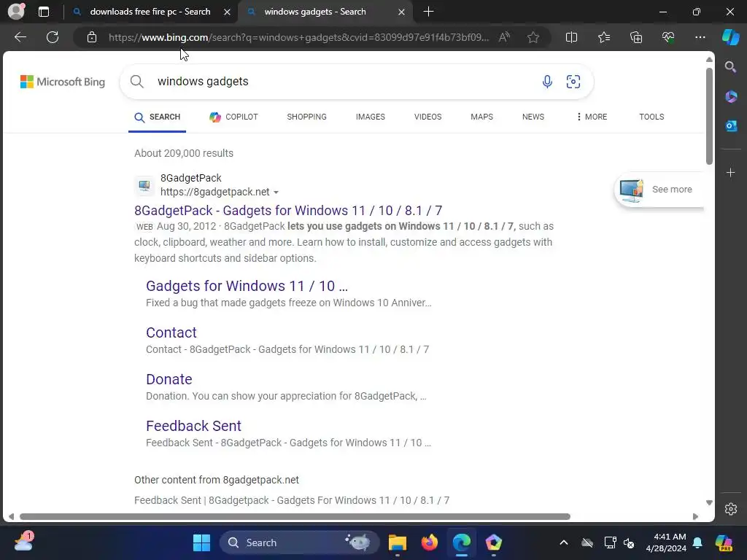
Task: Add page to favorites star icon
Action: [x=533, y=37]
